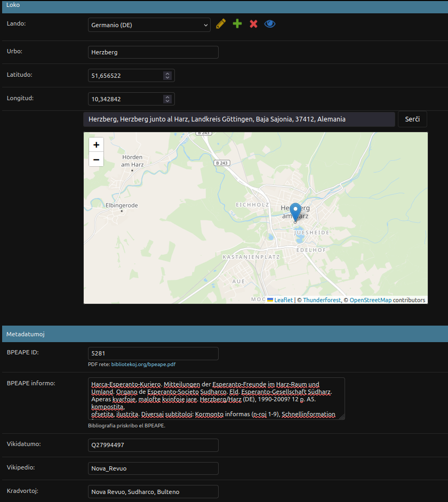The width and height of the screenshot is (448, 502).
Task: Click the Metadatumoj section header
Action: (x=225, y=334)
